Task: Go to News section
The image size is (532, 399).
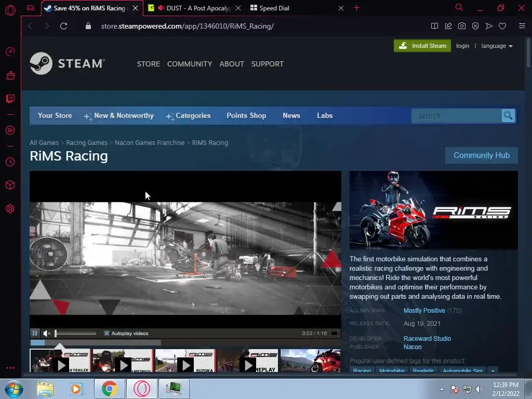Action: (291, 116)
